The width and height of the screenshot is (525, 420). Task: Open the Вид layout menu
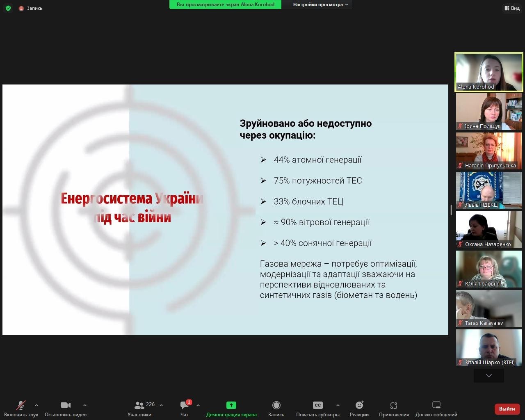[512, 8]
